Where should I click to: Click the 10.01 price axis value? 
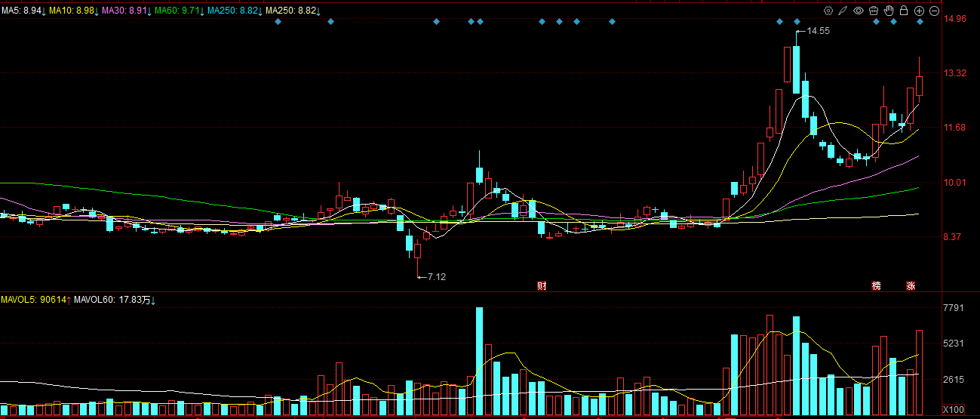[x=956, y=182]
